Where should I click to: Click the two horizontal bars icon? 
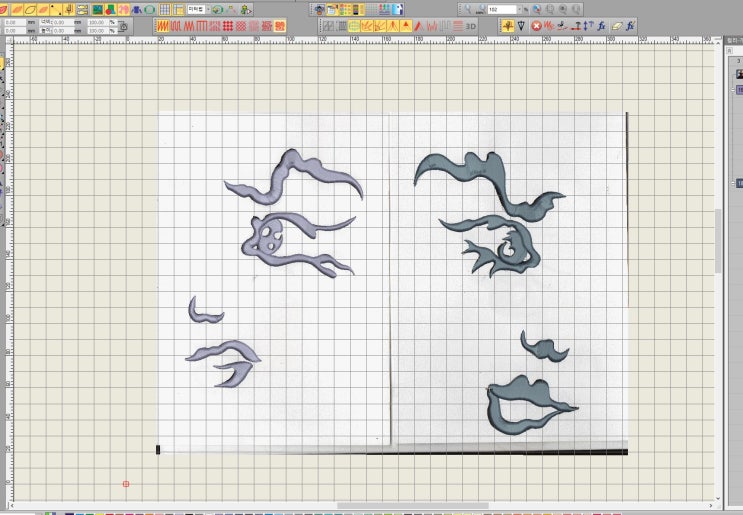click(x=82, y=9)
